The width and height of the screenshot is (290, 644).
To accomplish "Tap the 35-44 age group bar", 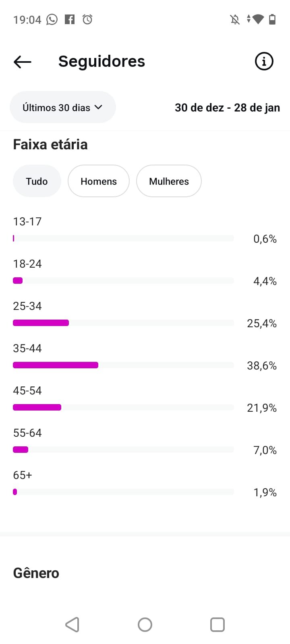I will [56, 365].
